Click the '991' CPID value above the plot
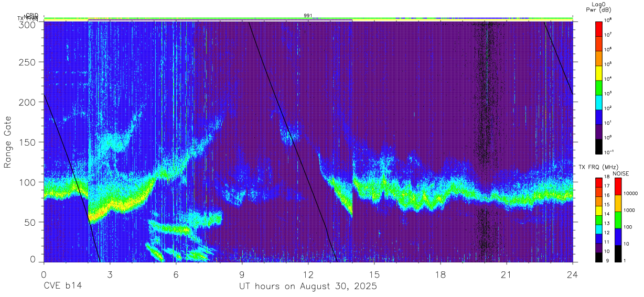644x297 pixels. (x=308, y=16)
